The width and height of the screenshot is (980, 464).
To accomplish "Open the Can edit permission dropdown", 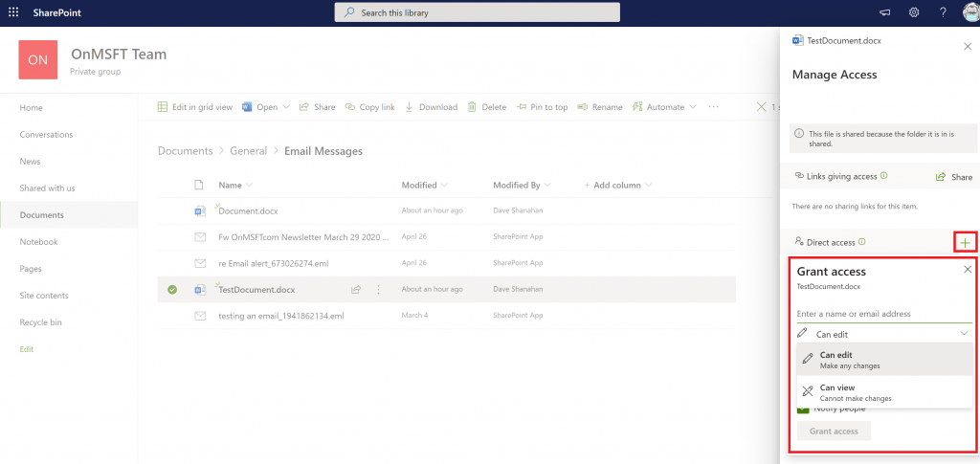I will point(884,334).
